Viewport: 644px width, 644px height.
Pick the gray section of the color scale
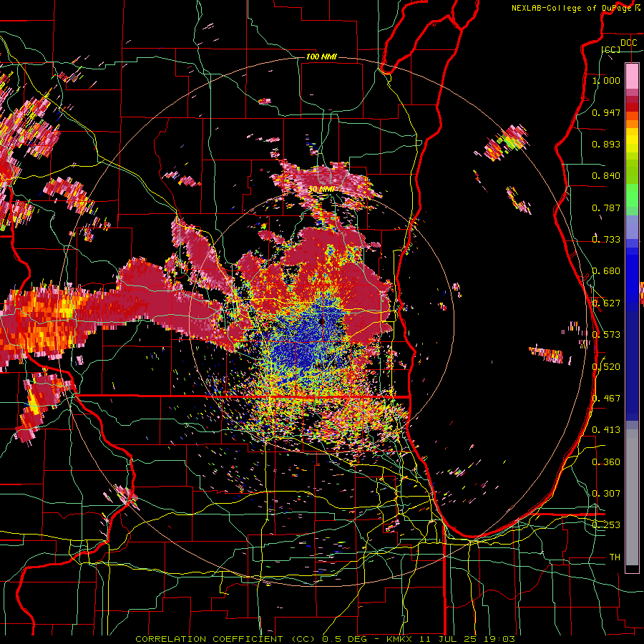tap(632, 497)
